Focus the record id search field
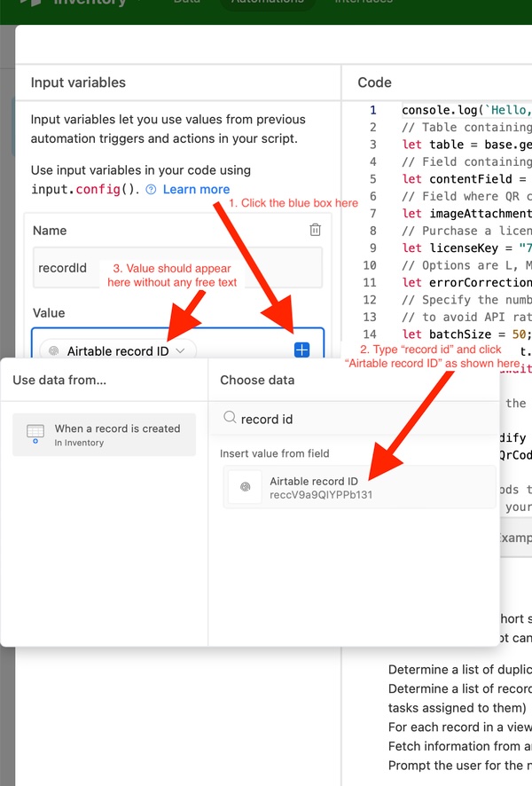This screenshot has height=786, width=532. coord(353,419)
